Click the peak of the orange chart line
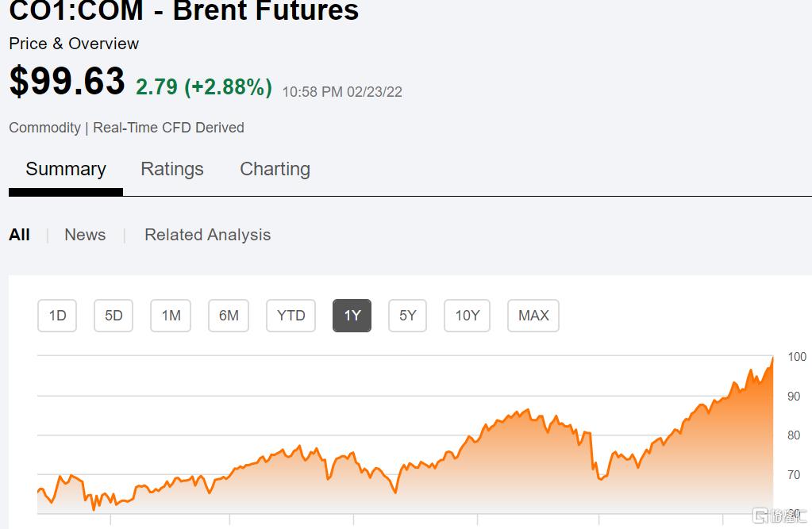The width and height of the screenshot is (812, 529). pyautogui.click(x=772, y=357)
